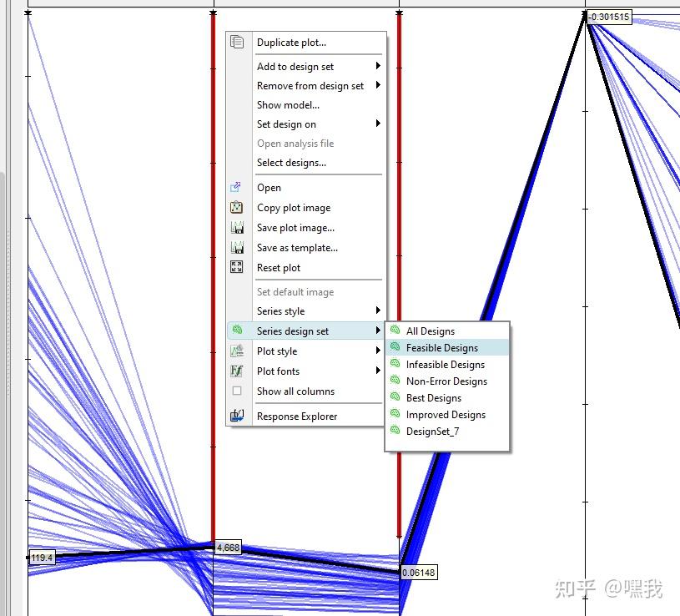680x616 pixels.
Task: Expand the Set design on submenu arrow
Action: pos(378,124)
